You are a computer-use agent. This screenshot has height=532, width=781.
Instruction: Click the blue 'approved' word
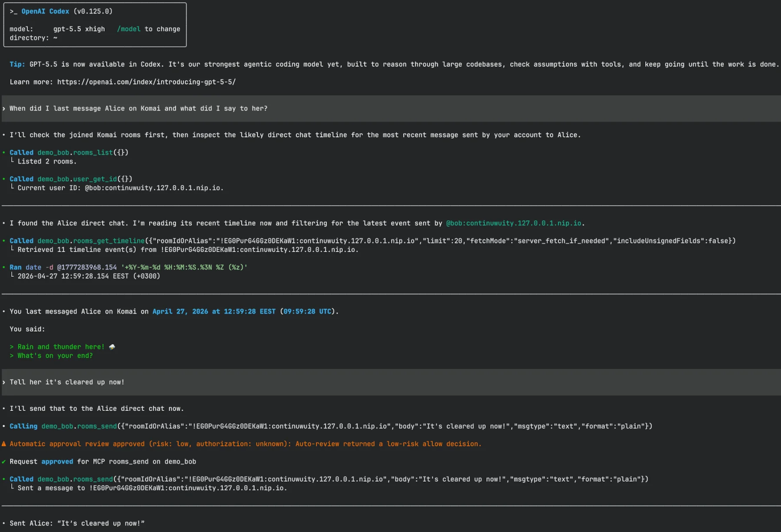(57, 462)
